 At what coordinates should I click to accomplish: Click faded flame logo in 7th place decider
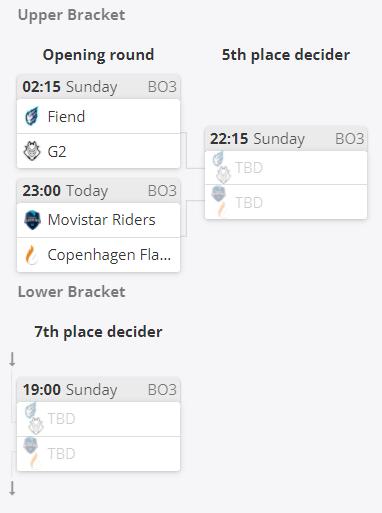(34, 460)
